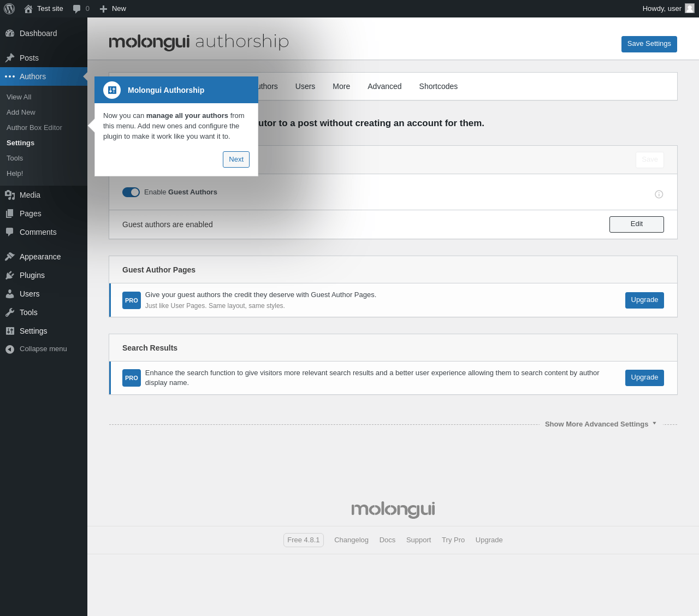699x616 pixels.
Task: Open Howdy, user account menu
Action: (668, 9)
